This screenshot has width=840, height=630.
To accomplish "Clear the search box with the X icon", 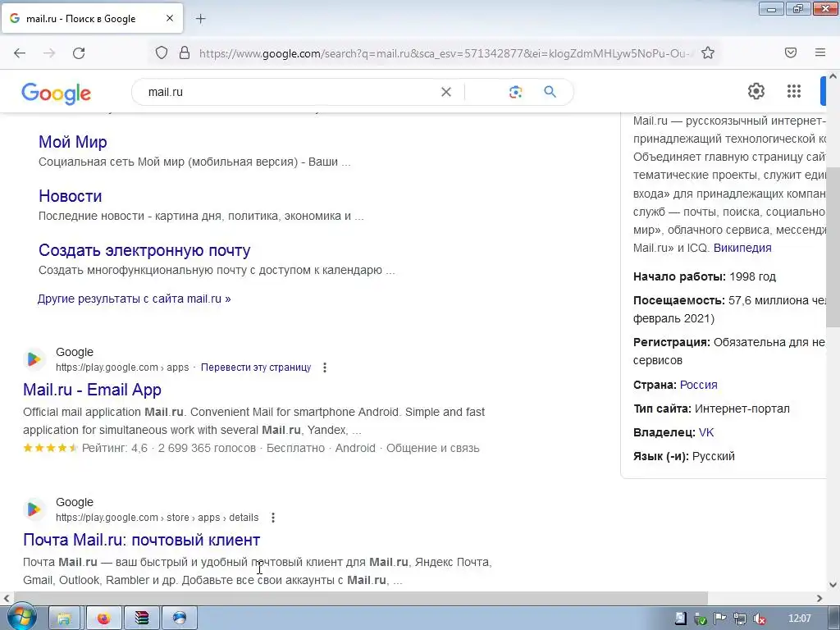I will (x=445, y=92).
